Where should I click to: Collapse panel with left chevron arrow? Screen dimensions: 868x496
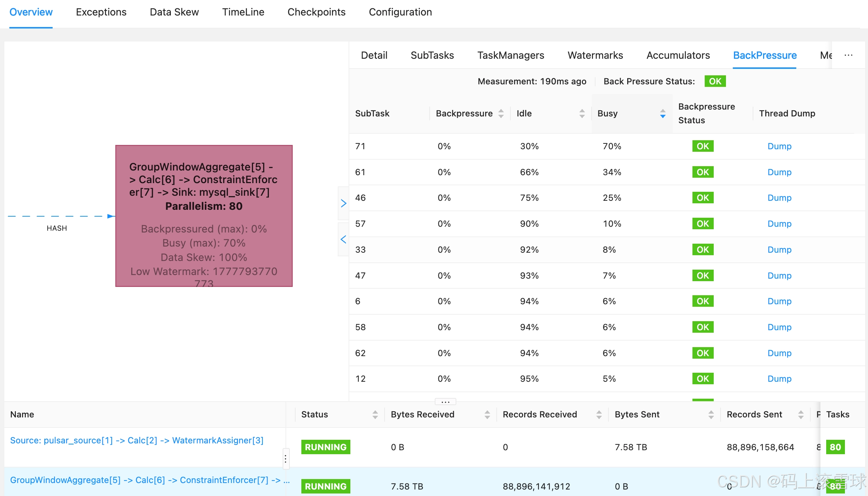pyautogui.click(x=344, y=239)
